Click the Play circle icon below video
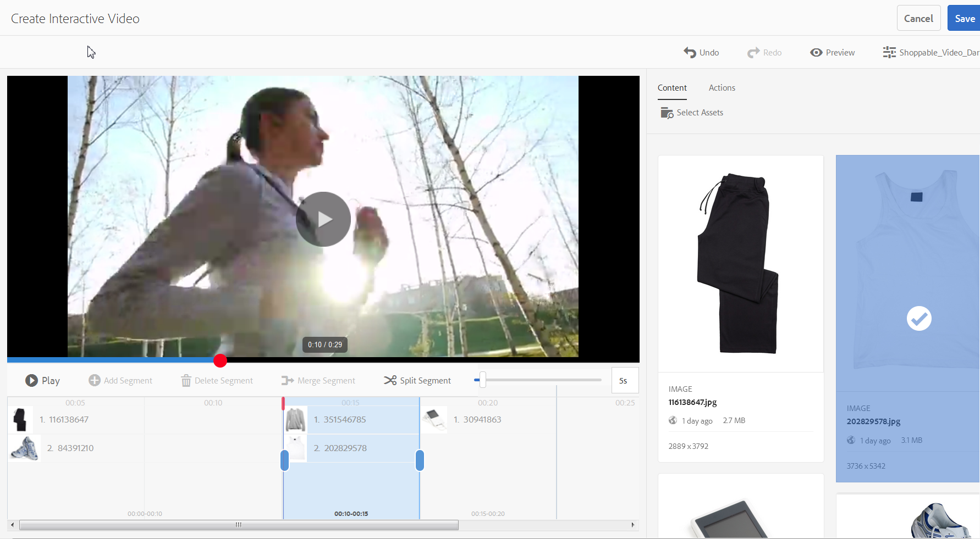The image size is (980, 539). pos(31,380)
